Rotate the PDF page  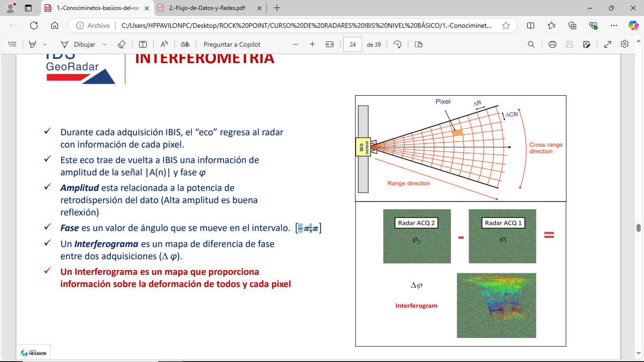(x=397, y=44)
